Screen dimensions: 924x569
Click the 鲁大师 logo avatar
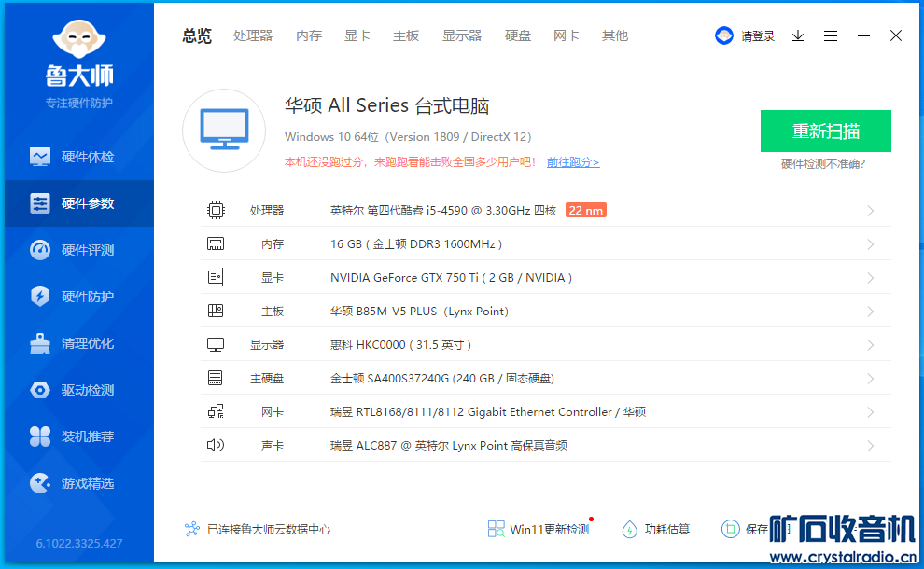tap(79, 39)
